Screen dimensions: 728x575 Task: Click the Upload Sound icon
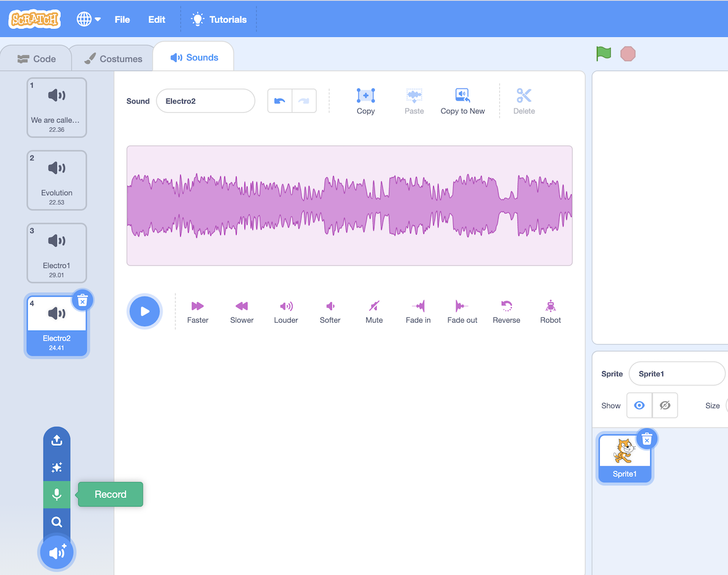(x=57, y=440)
